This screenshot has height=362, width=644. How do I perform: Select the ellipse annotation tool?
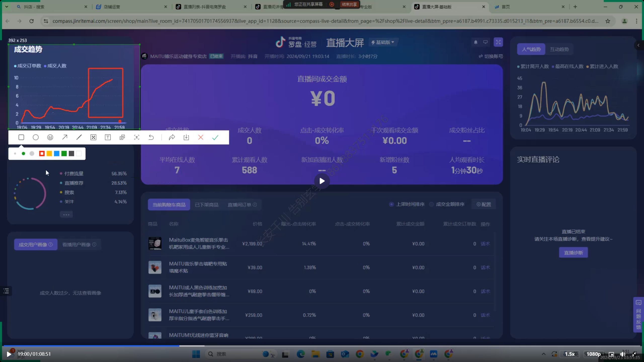click(x=36, y=137)
